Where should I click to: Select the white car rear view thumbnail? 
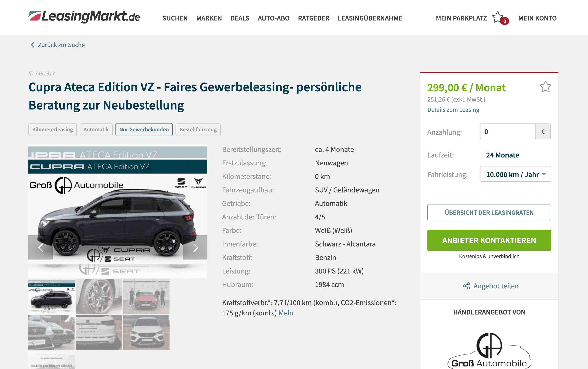click(99, 332)
